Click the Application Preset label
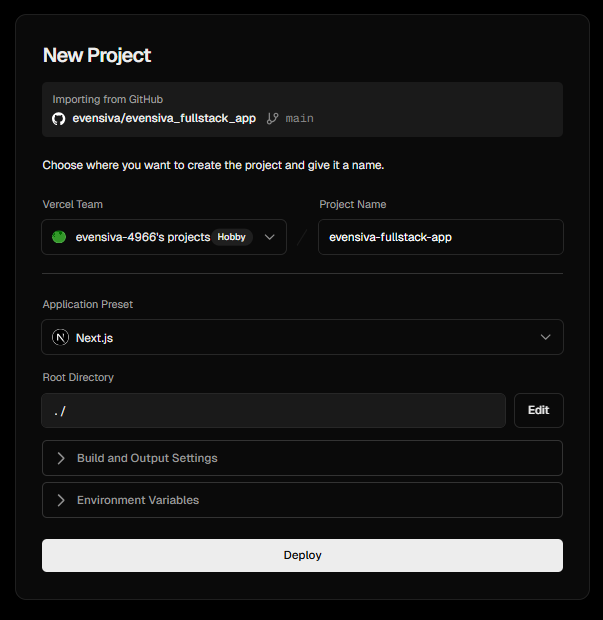The height and width of the screenshot is (620, 603). click(88, 304)
